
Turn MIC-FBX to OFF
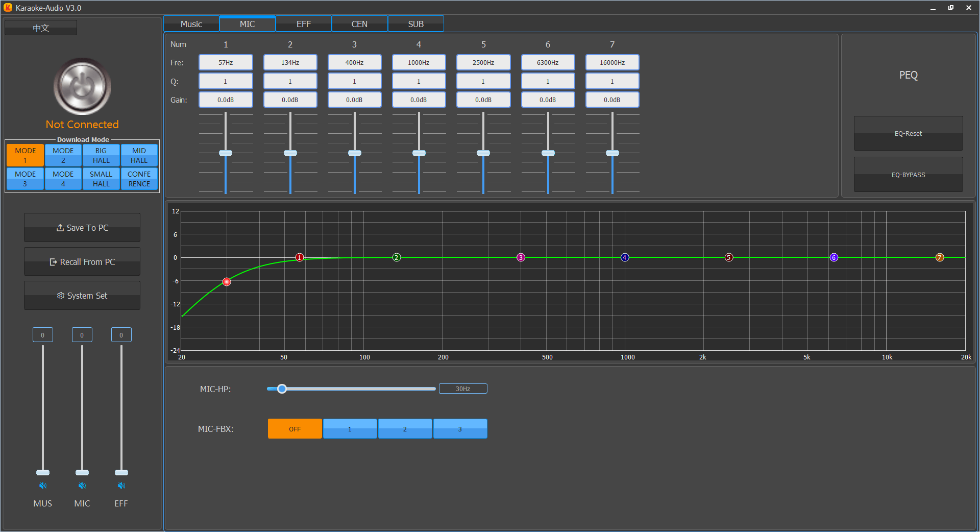tap(295, 429)
